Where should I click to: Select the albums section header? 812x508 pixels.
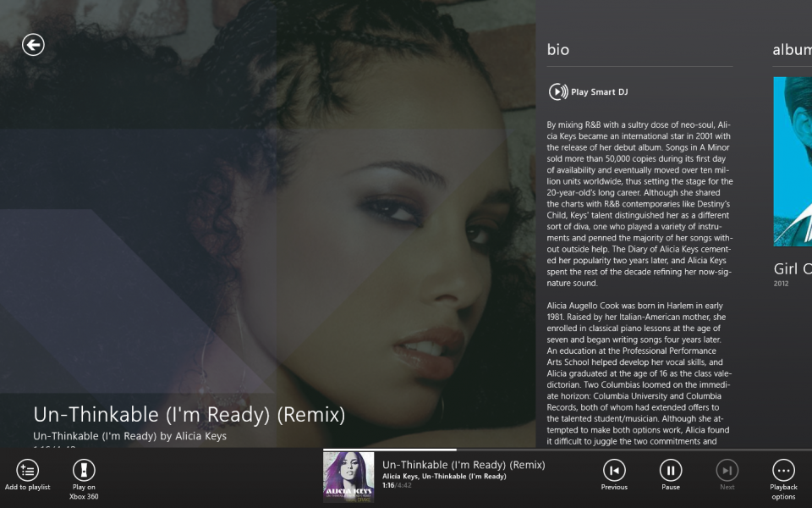793,50
